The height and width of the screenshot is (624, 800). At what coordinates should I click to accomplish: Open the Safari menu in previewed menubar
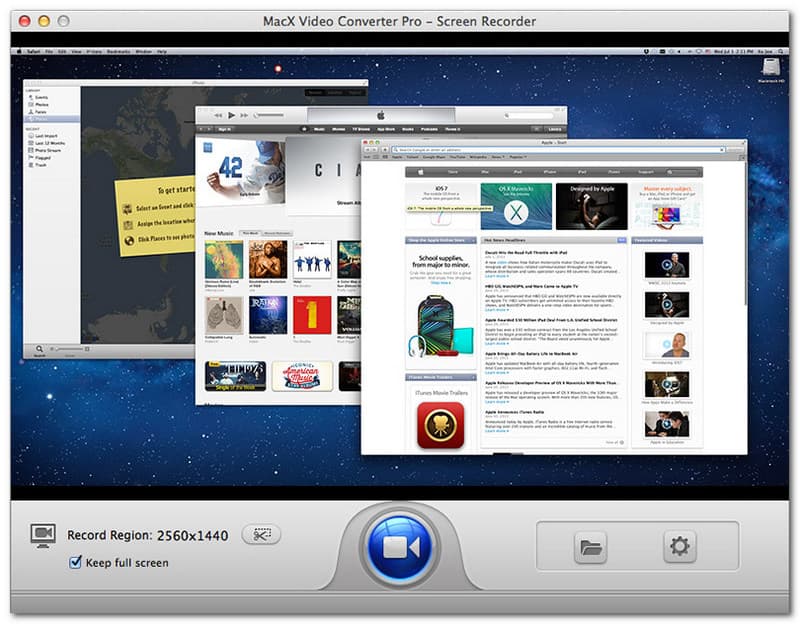click(x=33, y=51)
